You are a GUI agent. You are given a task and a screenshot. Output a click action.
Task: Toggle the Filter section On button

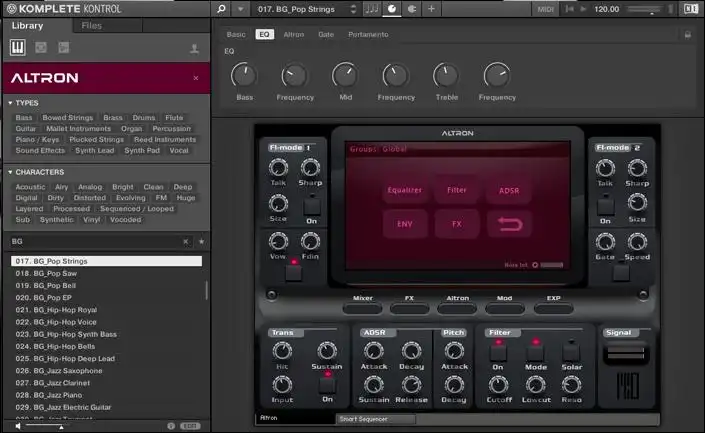(x=498, y=351)
